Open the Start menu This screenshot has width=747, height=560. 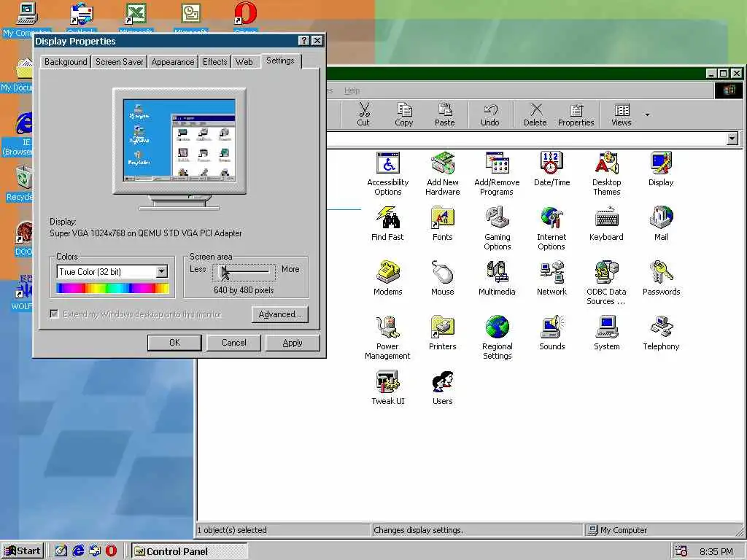point(23,551)
